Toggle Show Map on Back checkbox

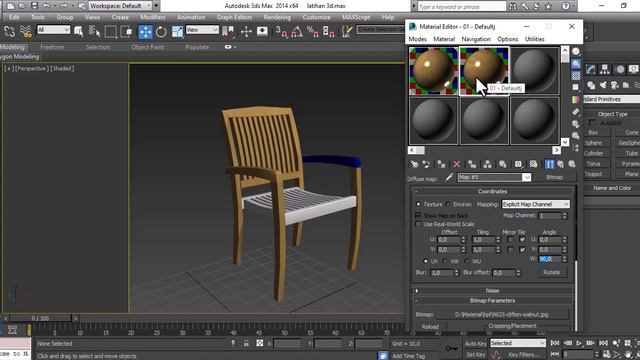(x=418, y=215)
